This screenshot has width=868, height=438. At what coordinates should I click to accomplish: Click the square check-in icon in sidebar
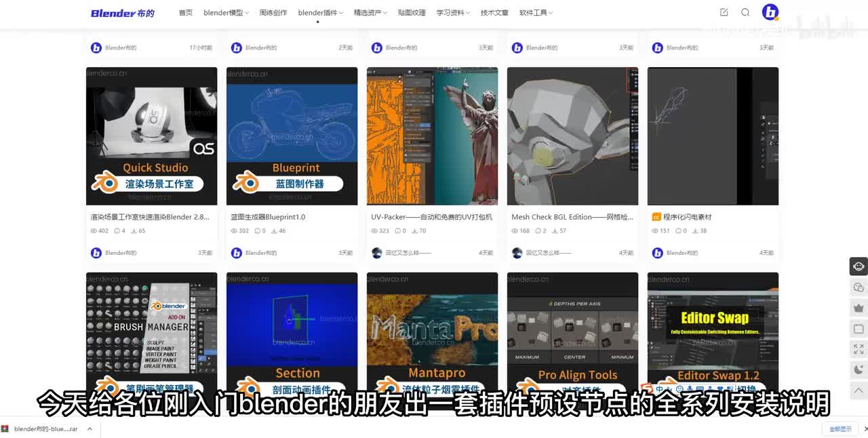(x=859, y=329)
